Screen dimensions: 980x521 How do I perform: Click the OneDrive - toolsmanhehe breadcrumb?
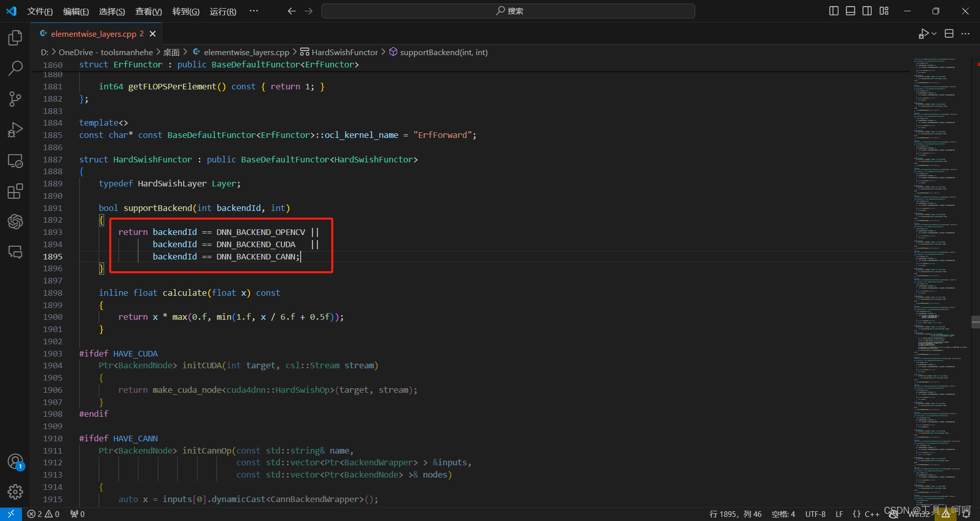106,52
